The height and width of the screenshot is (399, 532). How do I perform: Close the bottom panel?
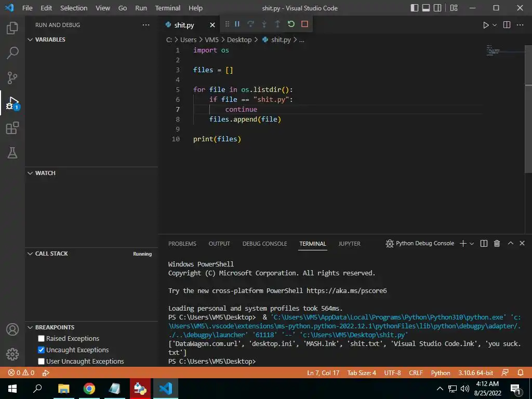pos(522,243)
